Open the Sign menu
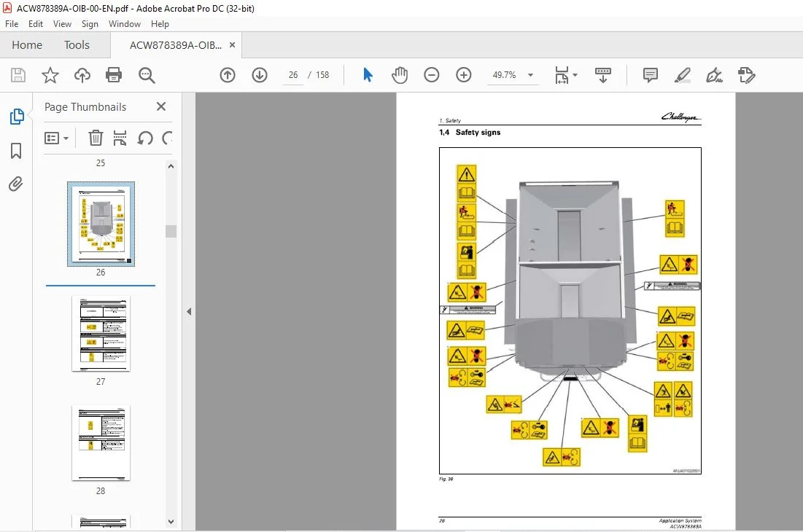Screen dimensions: 803x532 pos(90,24)
